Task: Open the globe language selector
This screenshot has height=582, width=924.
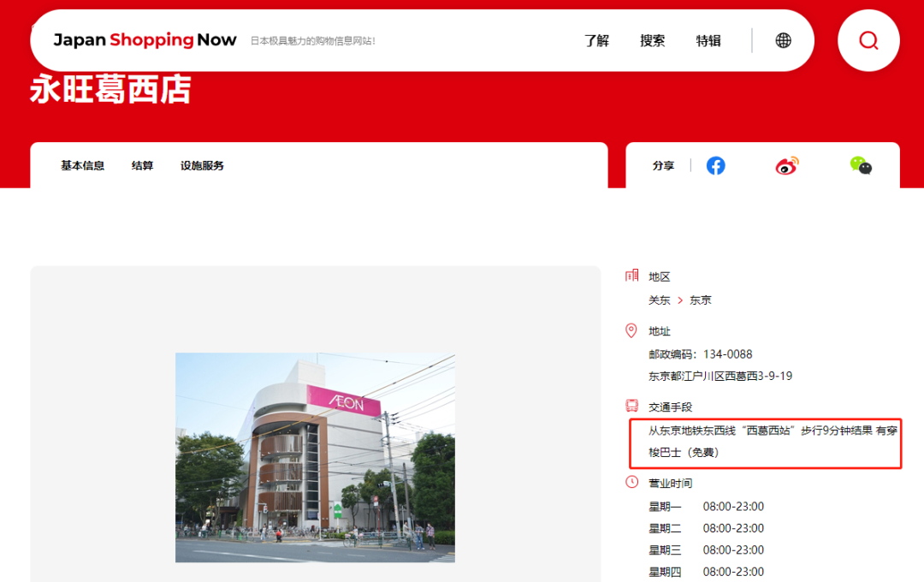Action: [783, 40]
